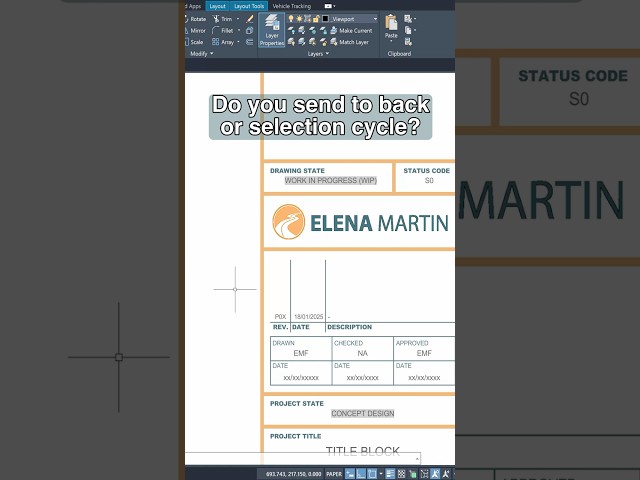The width and height of the screenshot is (640, 480).
Task: Open the Layer Properties manager
Action: pos(271,30)
